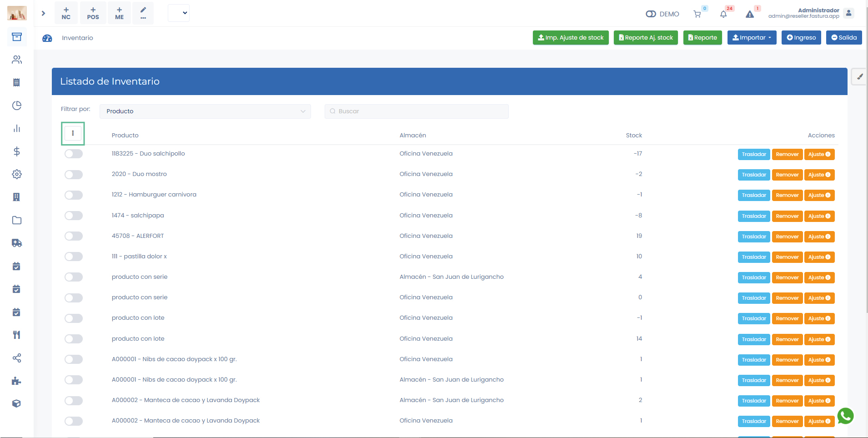The width and height of the screenshot is (868, 438).
Task: Click the Ingreso button
Action: (801, 38)
